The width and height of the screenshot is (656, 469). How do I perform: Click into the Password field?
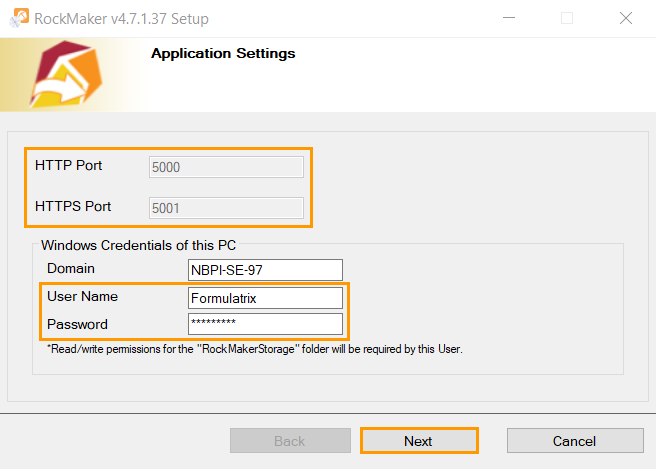pos(265,323)
